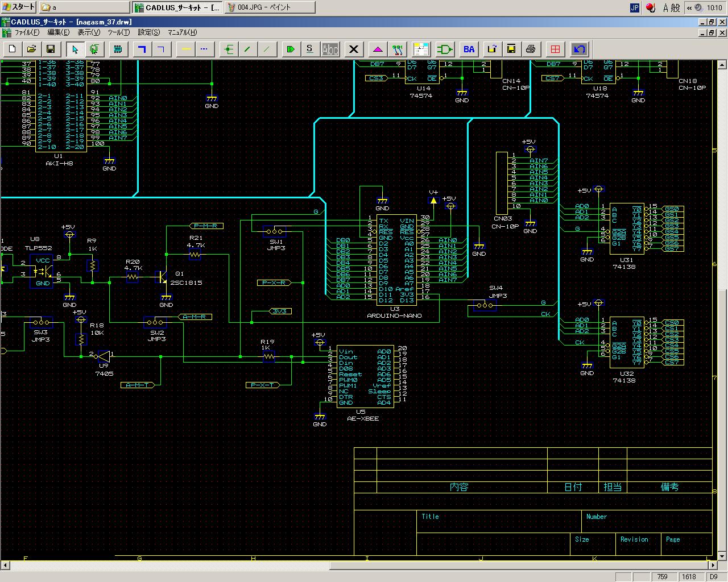Click the printer icon in toolbar
This screenshot has height=582, width=728.
531,49
